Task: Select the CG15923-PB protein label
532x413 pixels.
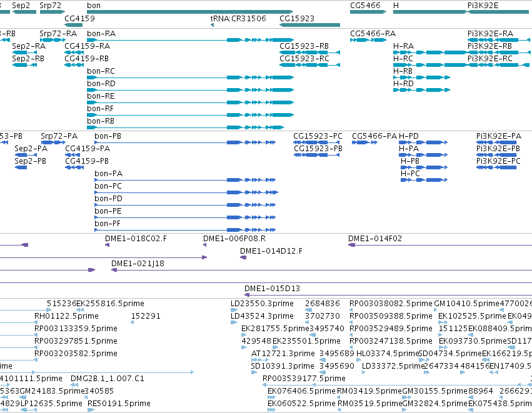Action: [318, 149]
